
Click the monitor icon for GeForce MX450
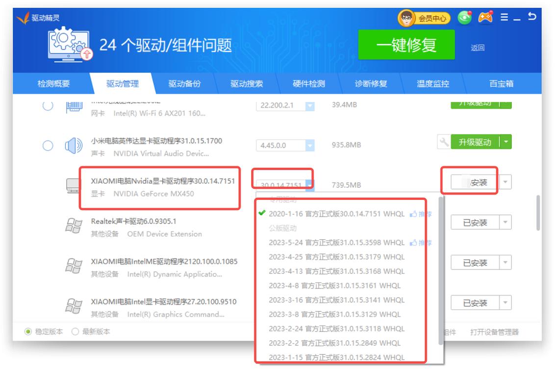(x=73, y=185)
